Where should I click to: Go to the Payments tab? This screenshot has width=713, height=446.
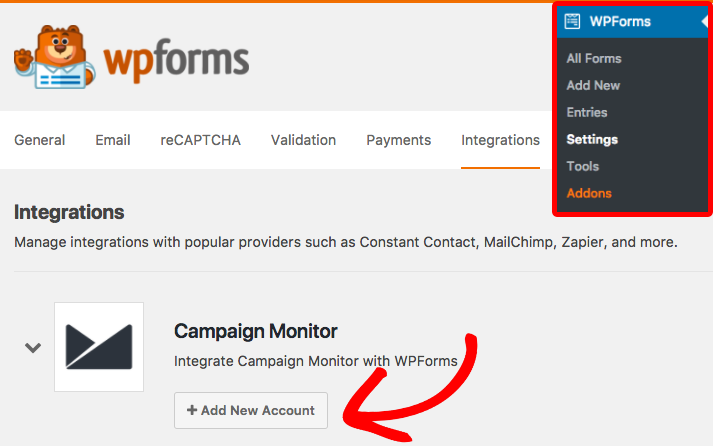[x=399, y=140]
